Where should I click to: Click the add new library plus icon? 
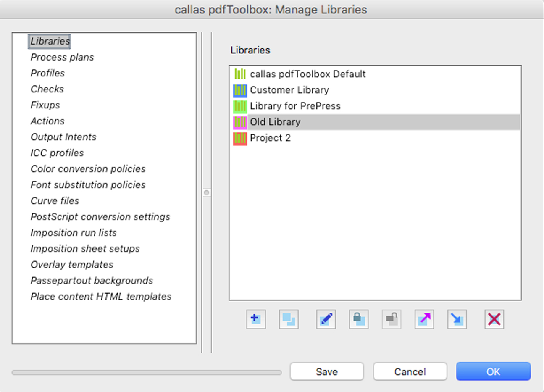tap(256, 319)
